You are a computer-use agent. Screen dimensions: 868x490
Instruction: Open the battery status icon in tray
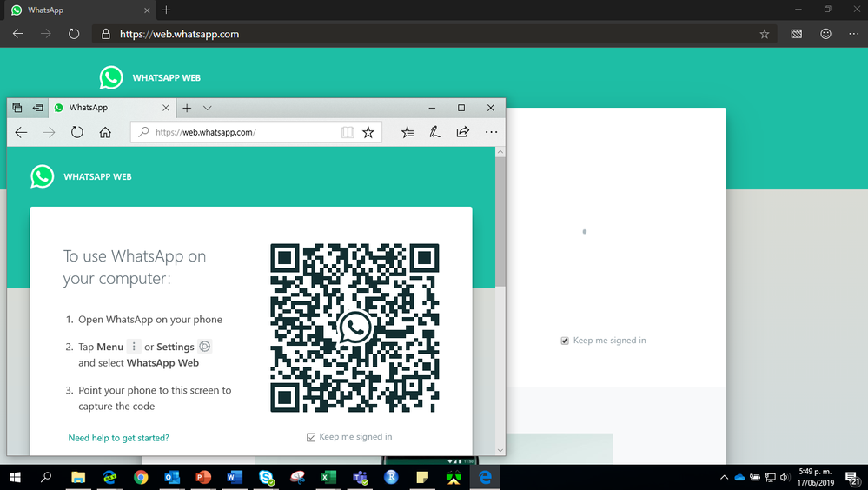point(755,477)
